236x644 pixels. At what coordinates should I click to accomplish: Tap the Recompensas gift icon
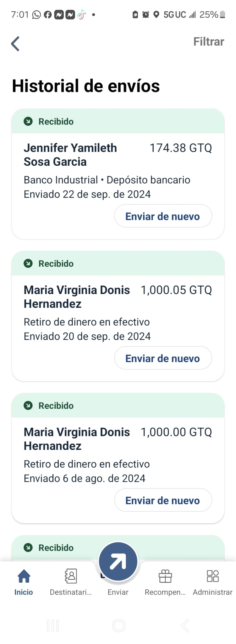[165, 576]
